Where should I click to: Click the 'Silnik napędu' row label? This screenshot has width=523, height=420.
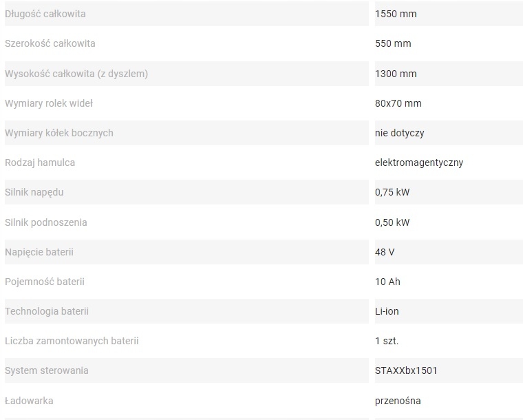pyautogui.click(x=34, y=192)
